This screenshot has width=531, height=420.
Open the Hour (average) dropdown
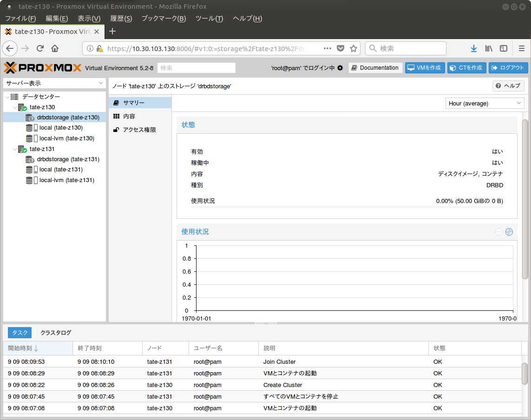click(485, 103)
